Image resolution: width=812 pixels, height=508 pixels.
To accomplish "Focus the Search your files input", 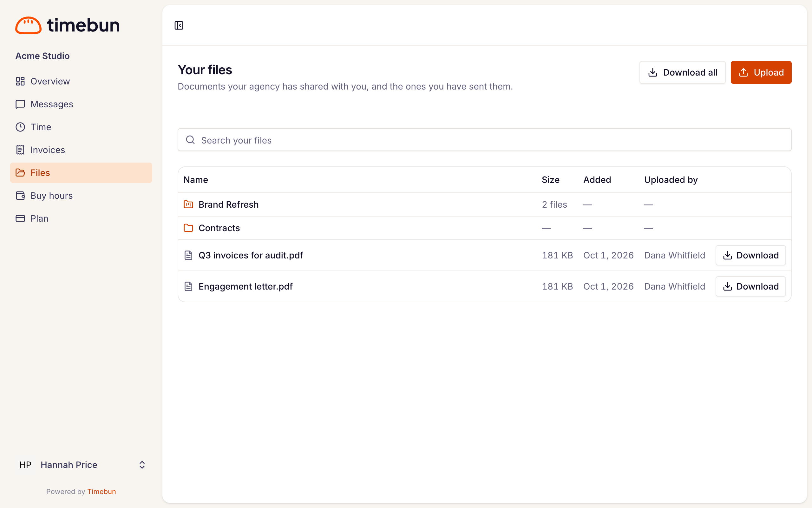I will click(x=484, y=140).
